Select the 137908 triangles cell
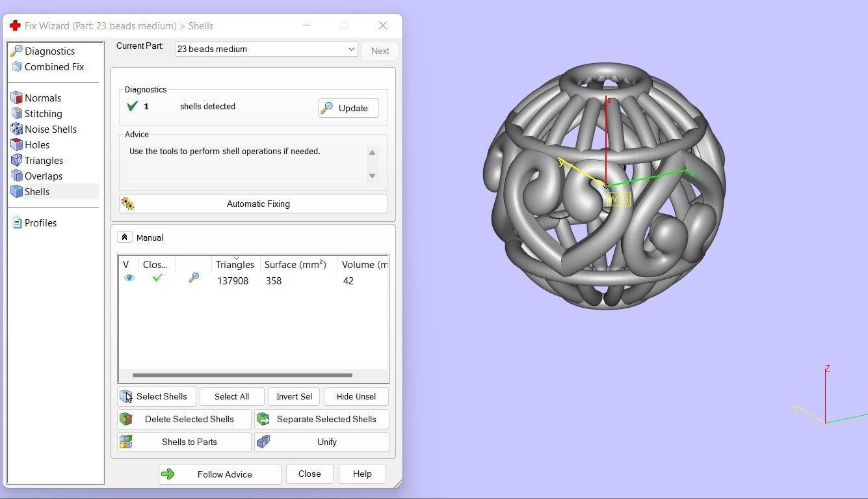This screenshot has height=499, width=868. coord(233,281)
